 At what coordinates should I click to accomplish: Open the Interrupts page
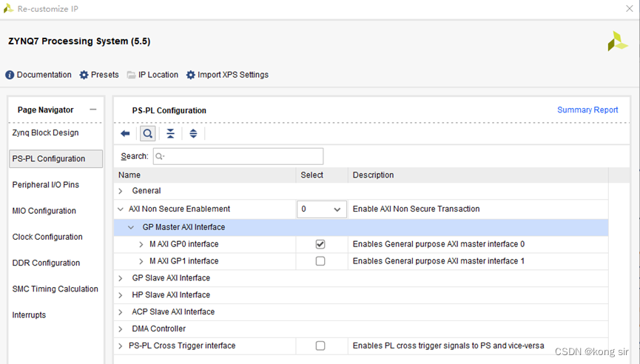click(29, 315)
